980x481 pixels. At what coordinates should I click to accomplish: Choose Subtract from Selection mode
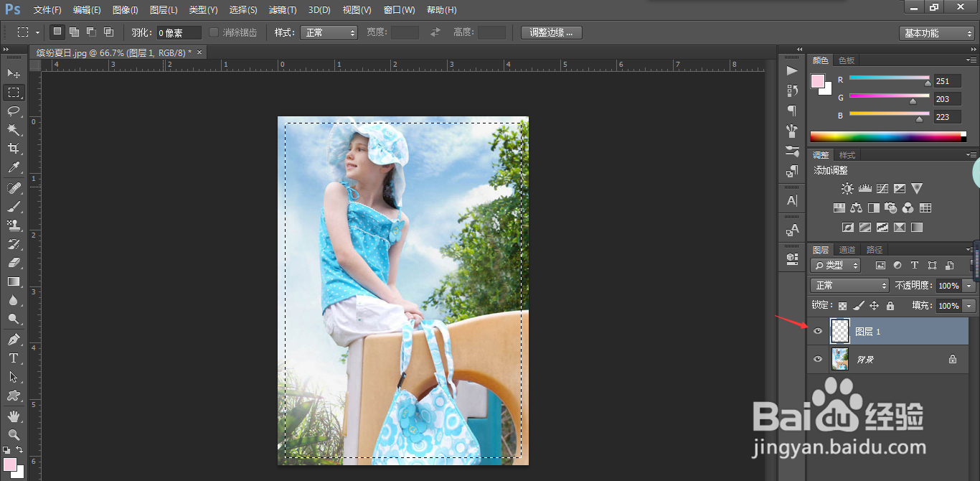91,32
